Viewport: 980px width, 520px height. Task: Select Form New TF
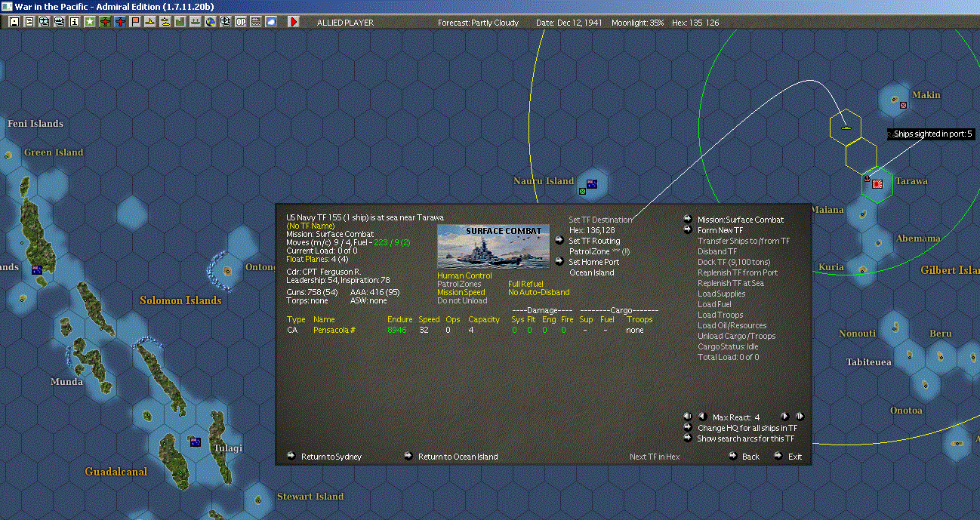720,230
